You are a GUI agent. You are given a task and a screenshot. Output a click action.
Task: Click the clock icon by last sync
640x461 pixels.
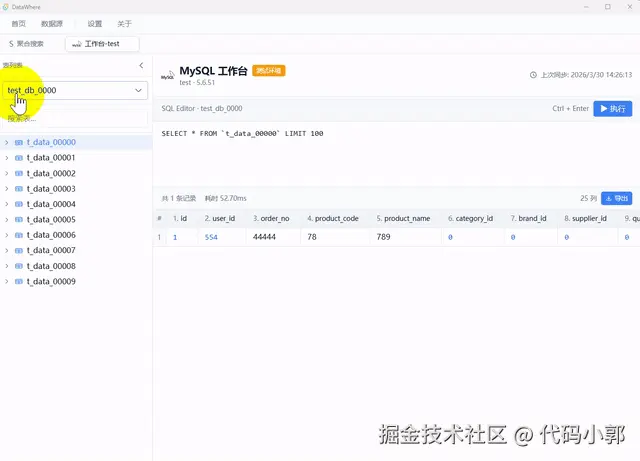coord(533,75)
